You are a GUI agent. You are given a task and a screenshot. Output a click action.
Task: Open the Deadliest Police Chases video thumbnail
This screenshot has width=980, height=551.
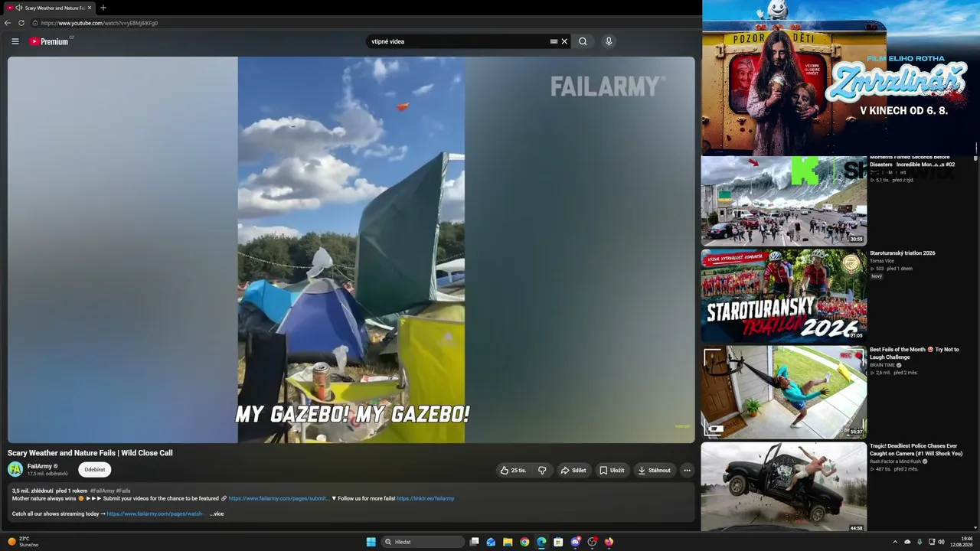tap(784, 487)
